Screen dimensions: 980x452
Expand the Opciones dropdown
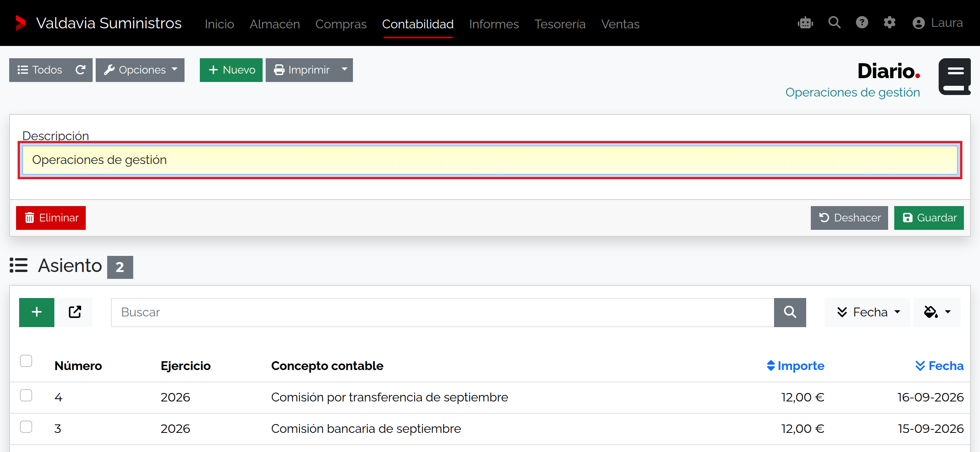(x=140, y=70)
